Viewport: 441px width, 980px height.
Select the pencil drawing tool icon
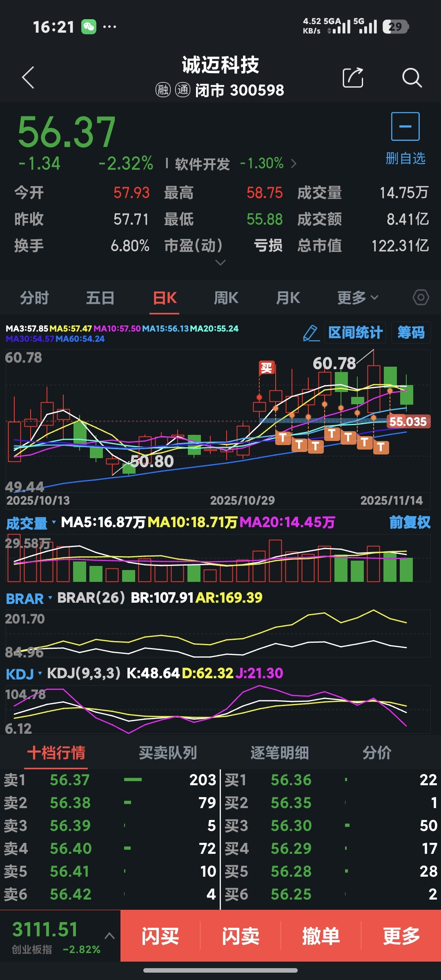pos(311,333)
